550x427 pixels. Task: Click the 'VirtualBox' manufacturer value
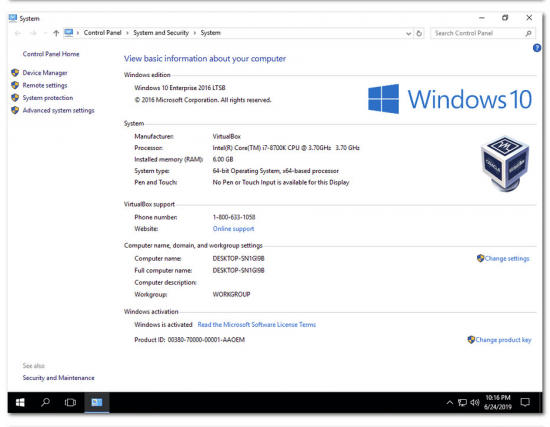pyautogui.click(x=227, y=136)
